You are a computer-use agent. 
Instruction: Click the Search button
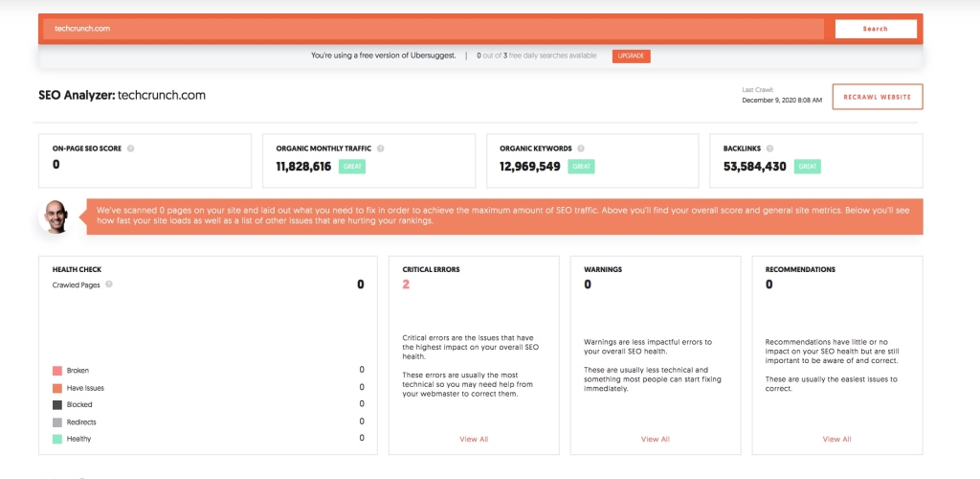pos(875,29)
